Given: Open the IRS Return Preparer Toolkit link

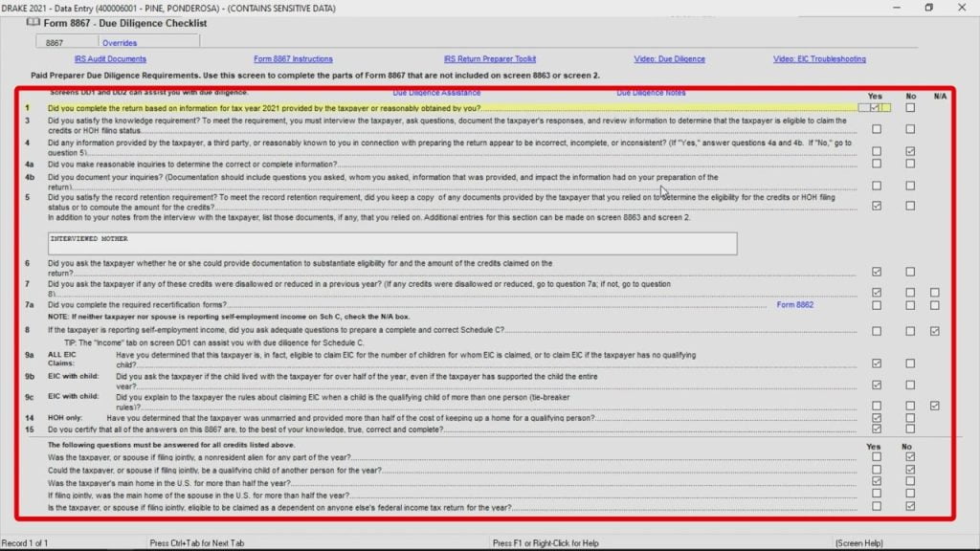Looking at the screenshot, I should pyautogui.click(x=489, y=59).
